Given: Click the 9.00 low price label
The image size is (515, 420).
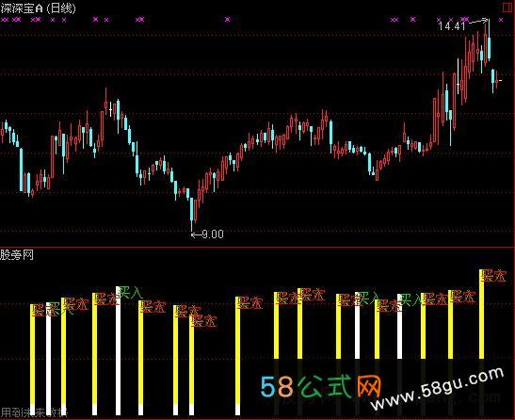Looking at the screenshot, I should click(x=213, y=234).
